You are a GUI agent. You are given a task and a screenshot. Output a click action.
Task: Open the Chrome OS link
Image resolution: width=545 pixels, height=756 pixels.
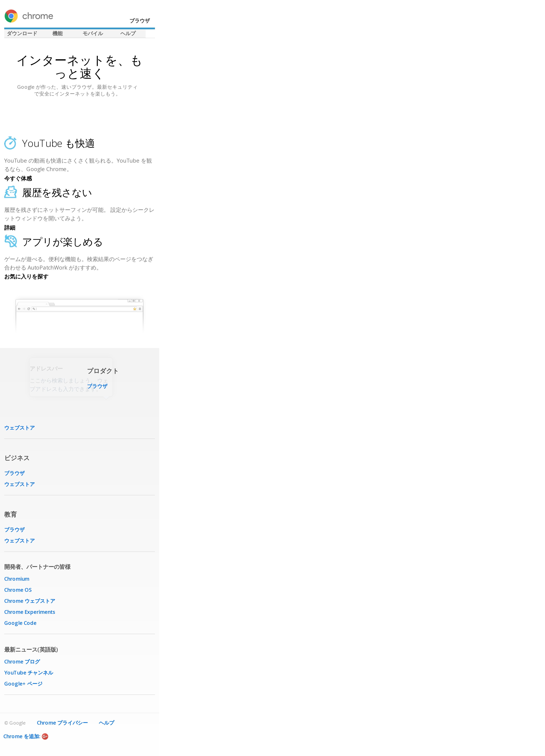18,590
